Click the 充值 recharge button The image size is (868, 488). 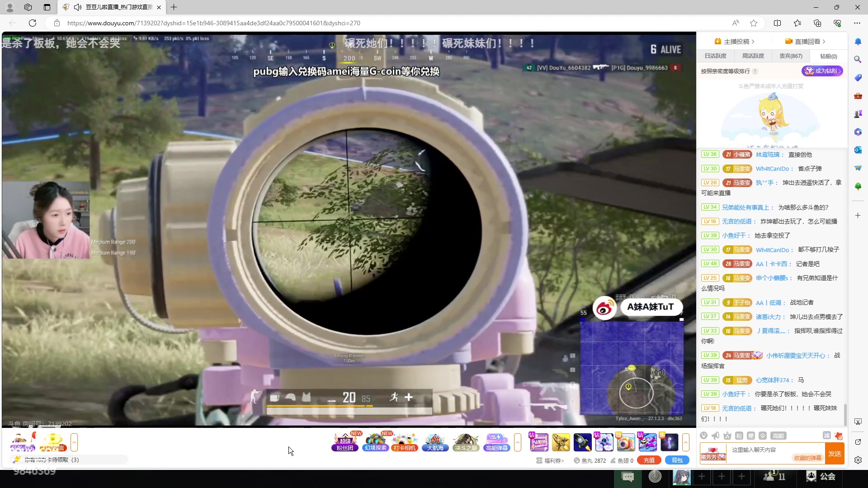[x=649, y=460]
